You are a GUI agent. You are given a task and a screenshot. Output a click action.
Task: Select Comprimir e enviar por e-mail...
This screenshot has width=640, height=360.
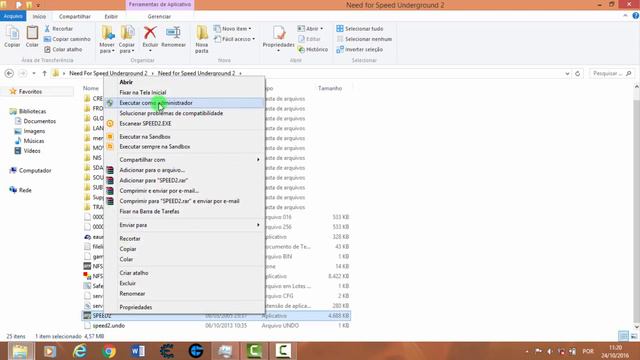pyautogui.click(x=184, y=191)
